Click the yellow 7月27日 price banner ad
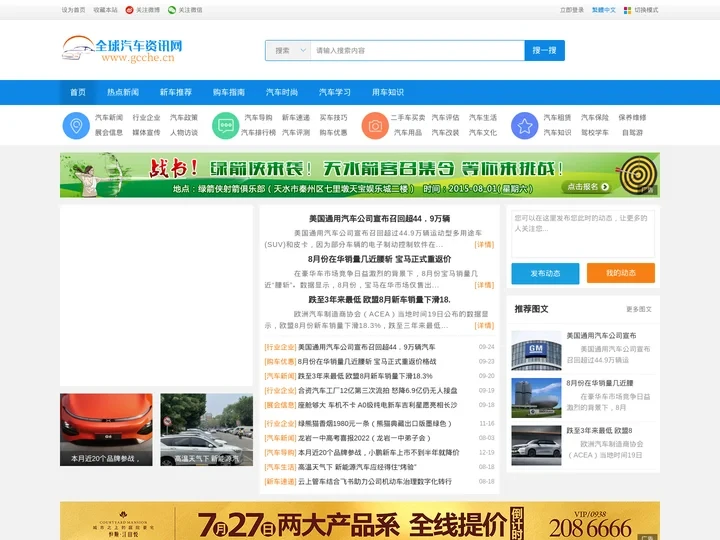The width and height of the screenshot is (720, 540). (360, 521)
